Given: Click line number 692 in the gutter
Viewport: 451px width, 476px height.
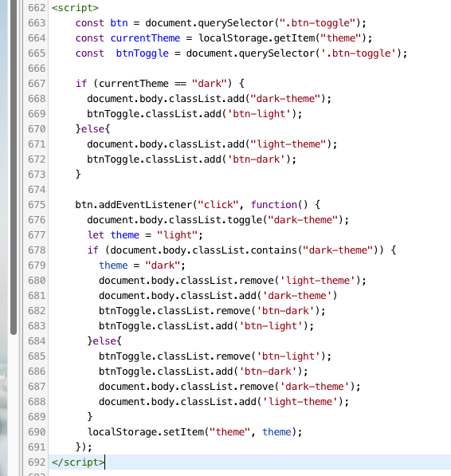Looking at the screenshot, I should coord(37,462).
